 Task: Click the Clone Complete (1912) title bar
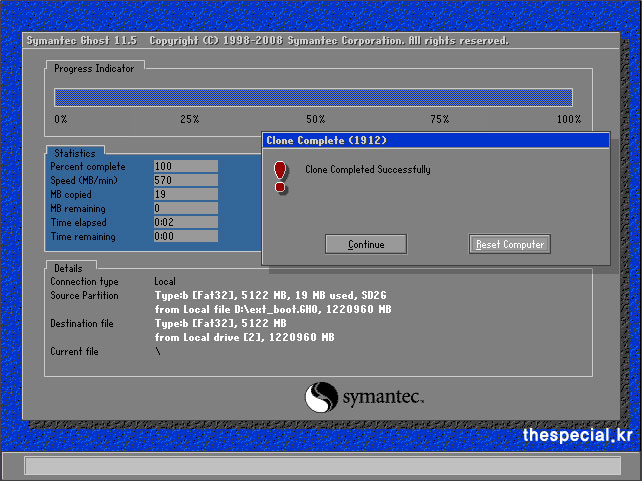pos(436,140)
